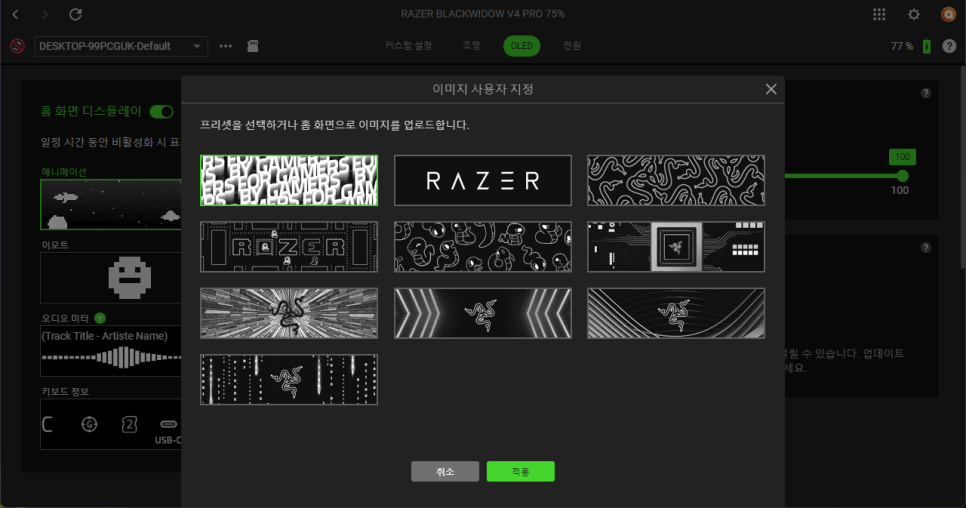
Task: Select the RAZER wordmark preset
Action: [x=483, y=180]
